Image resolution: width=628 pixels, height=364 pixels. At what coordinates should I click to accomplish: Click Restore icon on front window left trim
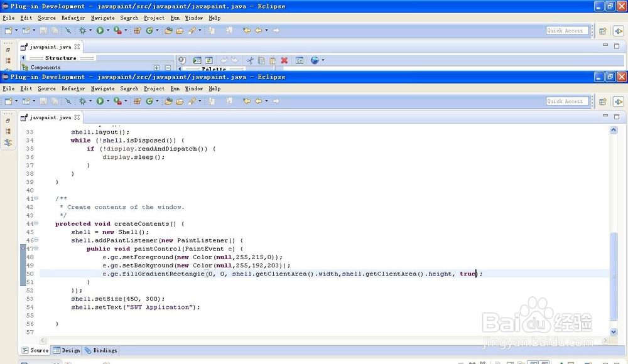[x=8, y=121]
